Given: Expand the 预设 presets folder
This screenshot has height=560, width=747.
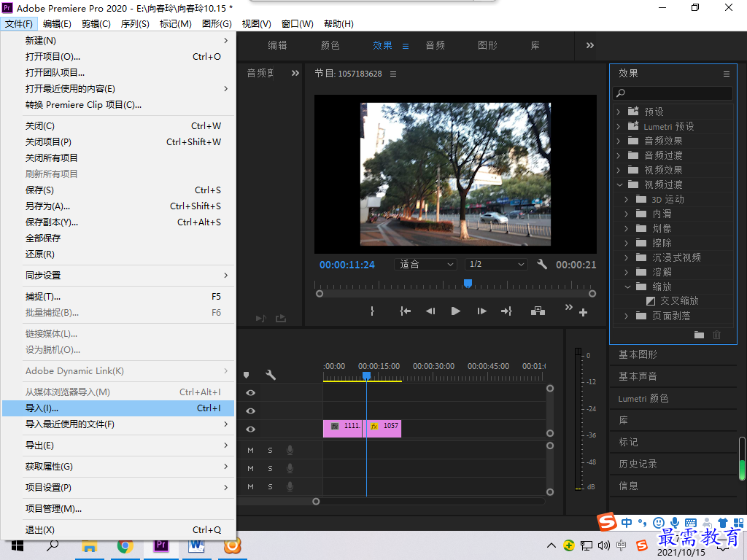Looking at the screenshot, I should tap(619, 112).
